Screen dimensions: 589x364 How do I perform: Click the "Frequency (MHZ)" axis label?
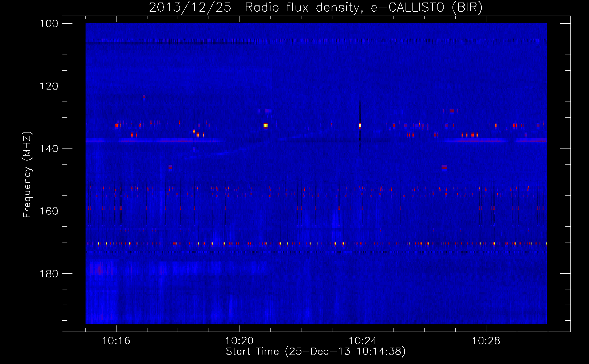click(x=27, y=175)
